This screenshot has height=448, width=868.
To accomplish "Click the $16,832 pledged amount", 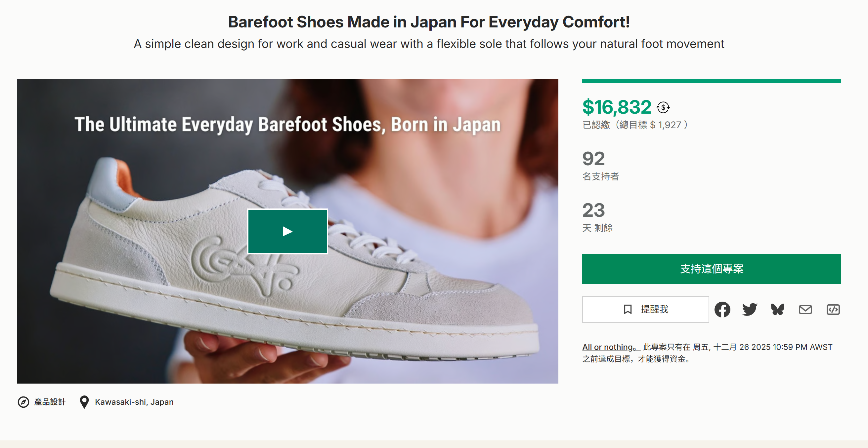I will (617, 107).
